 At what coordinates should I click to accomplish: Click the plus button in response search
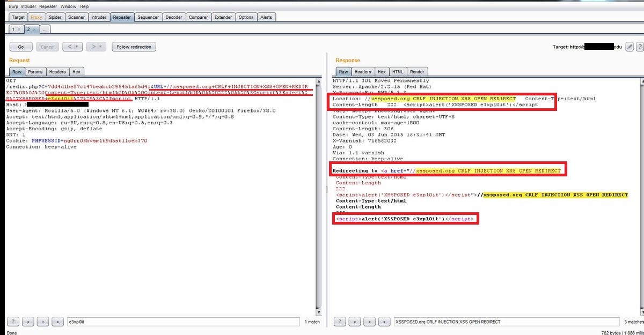pos(370,322)
